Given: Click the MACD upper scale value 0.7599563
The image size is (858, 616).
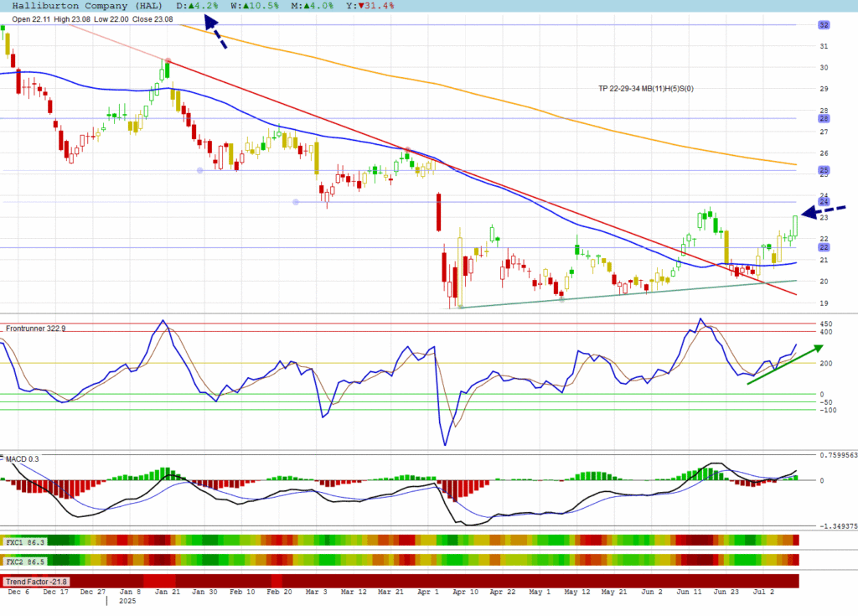Looking at the screenshot, I should [x=838, y=455].
